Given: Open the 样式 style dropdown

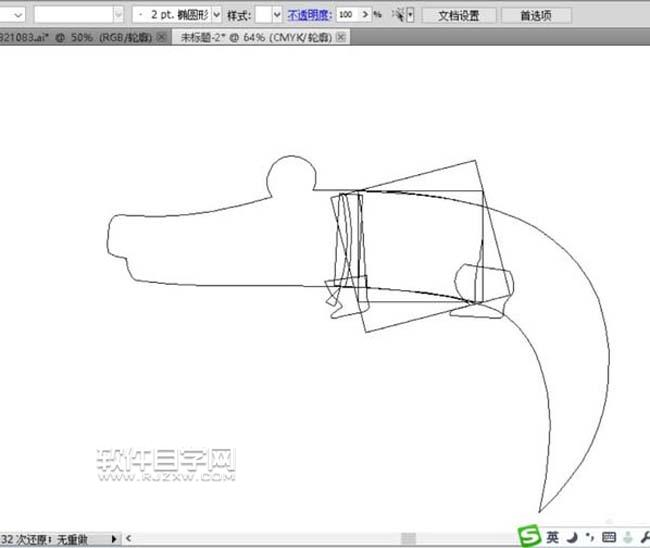Looking at the screenshot, I should click(x=276, y=16).
